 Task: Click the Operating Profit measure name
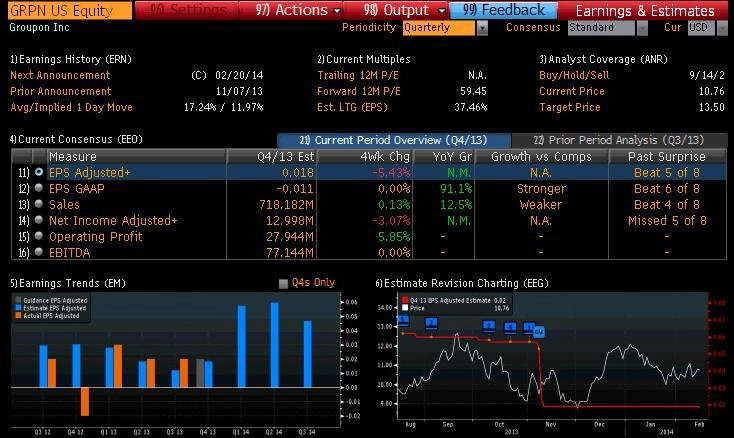pyautogui.click(x=95, y=236)
